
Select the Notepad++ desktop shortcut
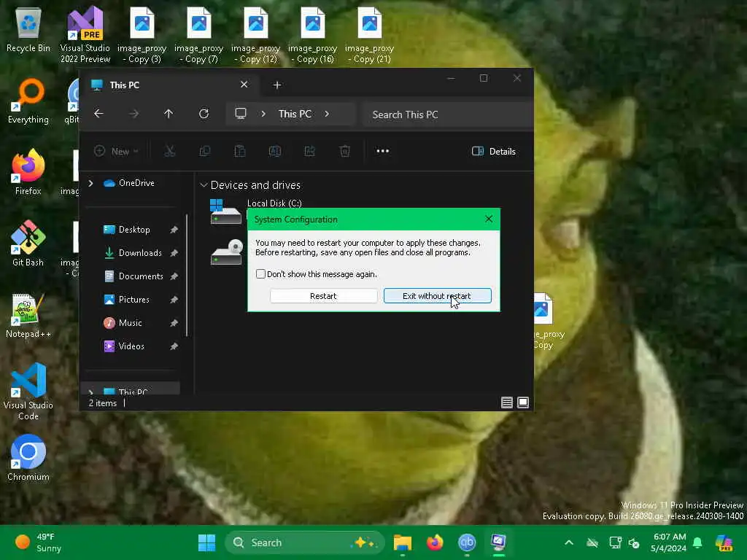click(x=28, y=315)
